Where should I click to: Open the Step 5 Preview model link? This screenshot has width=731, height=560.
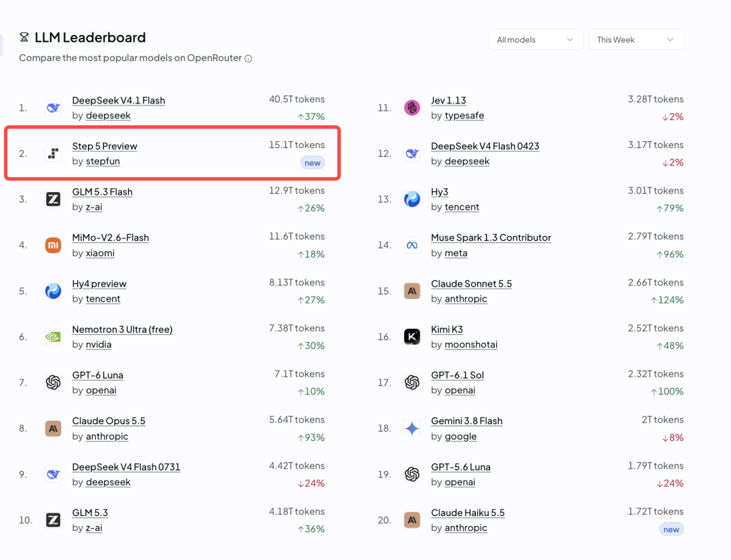[104, 146]
